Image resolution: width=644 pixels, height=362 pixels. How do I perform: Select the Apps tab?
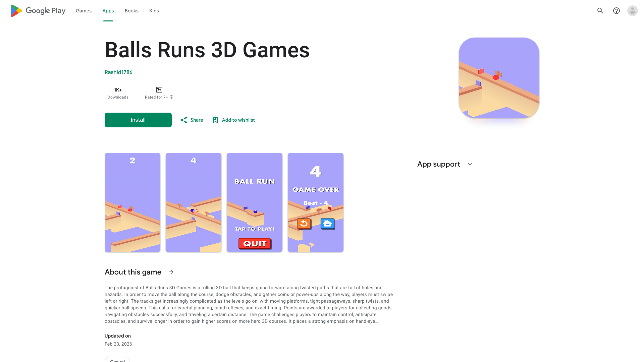(x=108, y=11)
